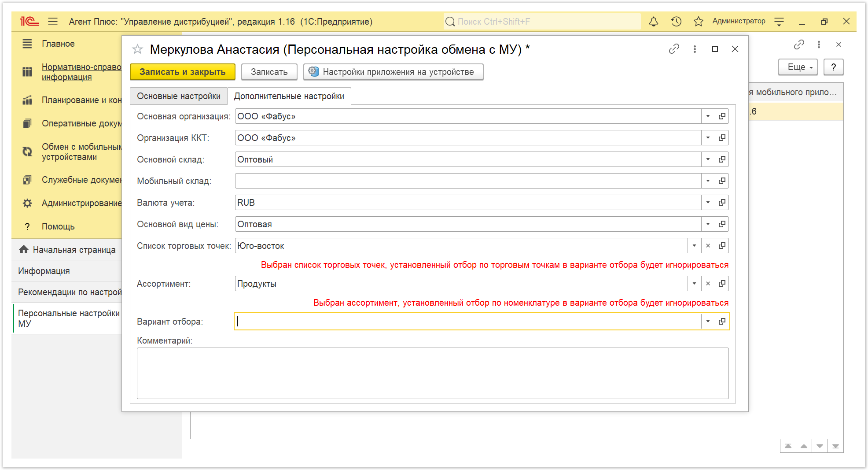Open the three-dot form menu
The image size is (868, 470).
[695, 49]
